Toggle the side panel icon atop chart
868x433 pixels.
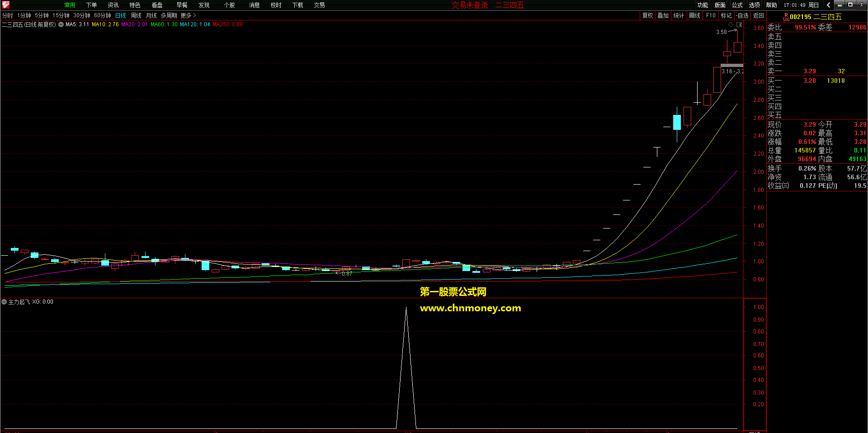point(739,24)
